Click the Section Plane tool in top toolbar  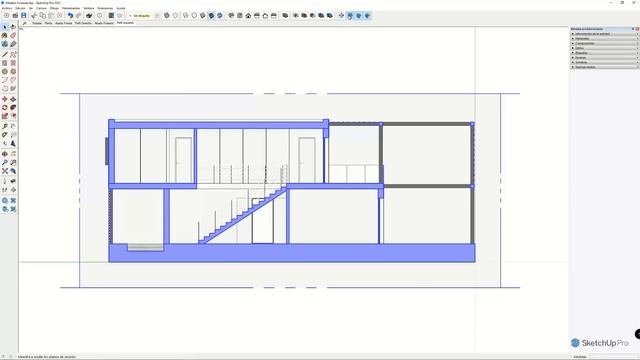coord(341,16)
